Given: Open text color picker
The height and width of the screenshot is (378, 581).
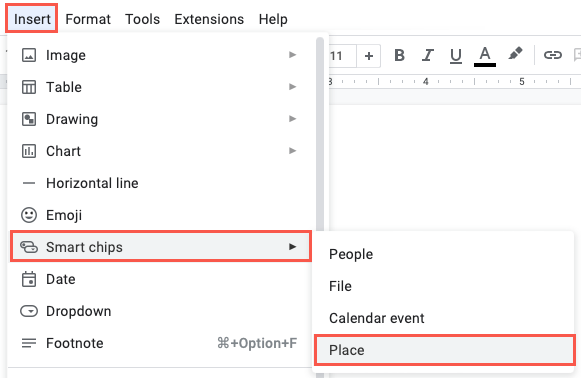Looking at the screenshot, I should tap(485, 56).
